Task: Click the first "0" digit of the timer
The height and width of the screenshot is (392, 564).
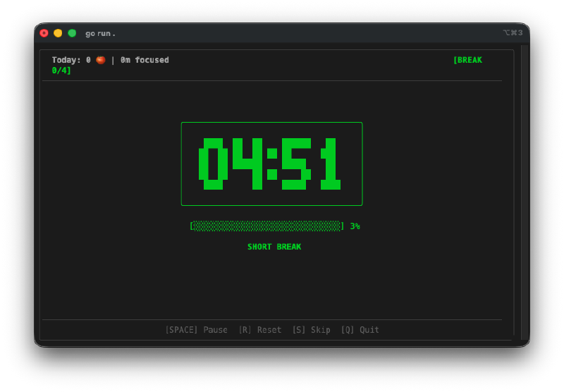Action: pos(213,164)
